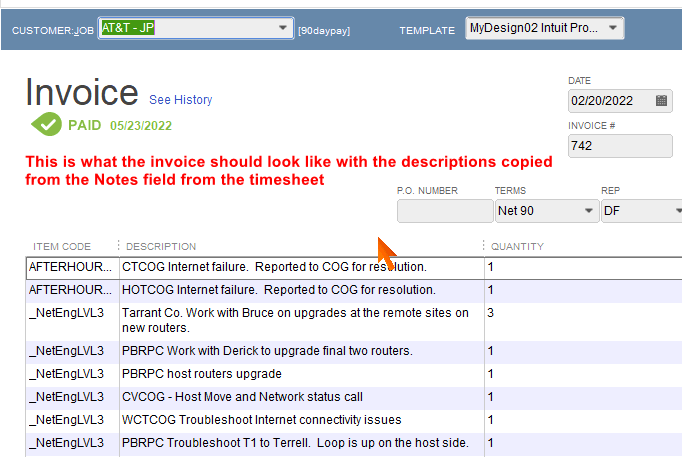Click the green PAID checkmark icon
The width and height of the screenshot is (682, 457).
47,125
